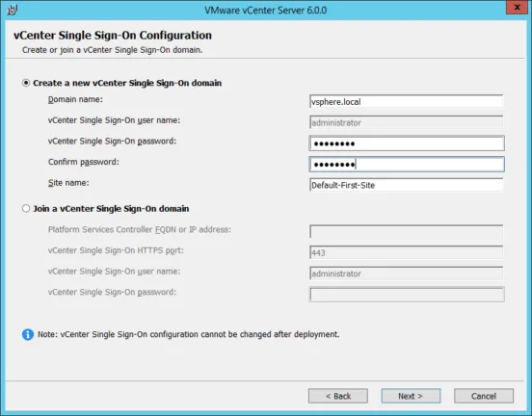Click the 'Platform Services Controller FQDN or IP address:' label
The height and width of the screenshot is (416, 532).
click(x=140, y=229)
